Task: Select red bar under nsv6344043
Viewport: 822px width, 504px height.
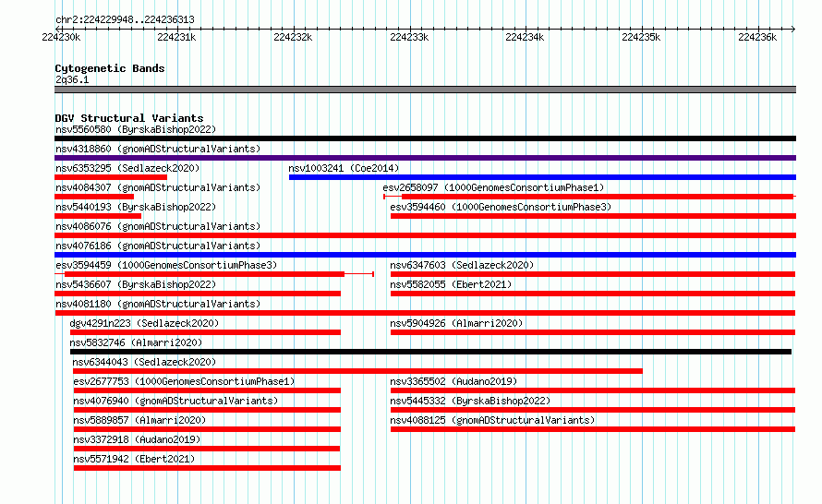Action: pos(357,371)
